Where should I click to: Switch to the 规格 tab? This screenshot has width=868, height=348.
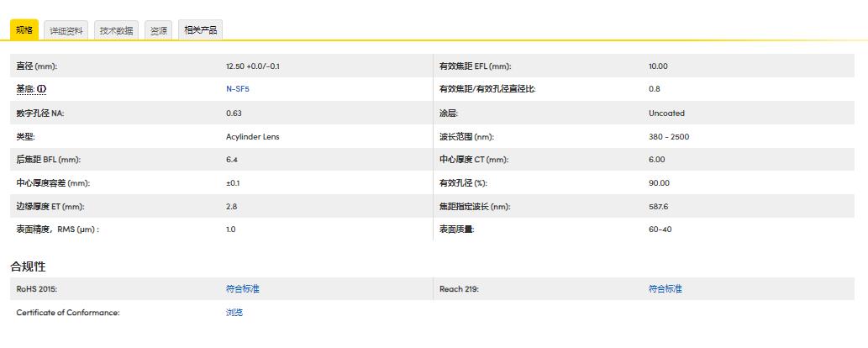point(24,30)
